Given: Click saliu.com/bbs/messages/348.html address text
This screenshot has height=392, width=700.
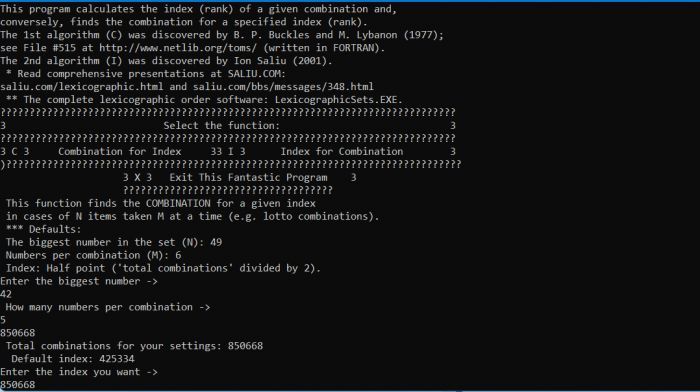Looking at the screenshot, I should [x=283, y=87].
